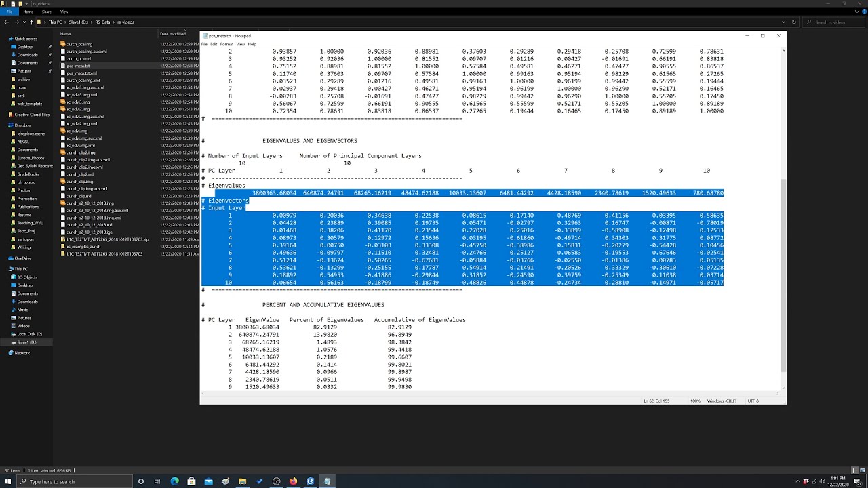The width and height of the screenshot is (868, 488).
Task: Open Microsoft Store from taskbar
Action: coord(191,481)
